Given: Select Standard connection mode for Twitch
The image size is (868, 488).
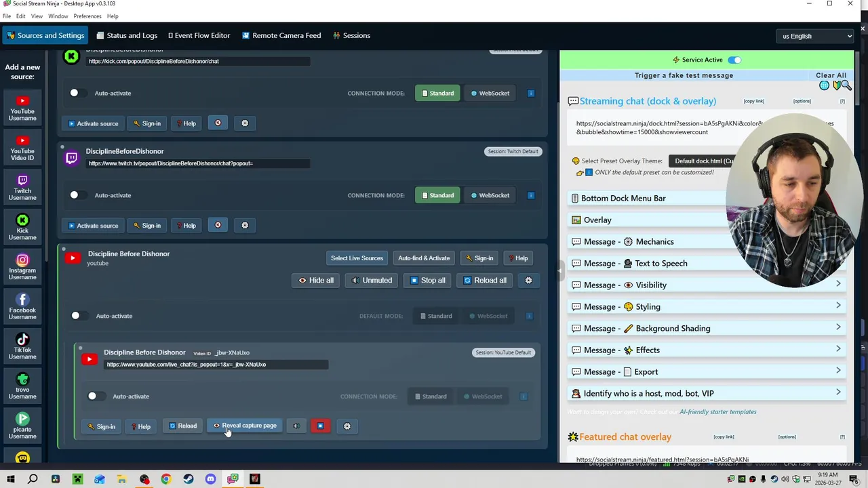Looking at the screenshot, I should (x=437, y=196).
